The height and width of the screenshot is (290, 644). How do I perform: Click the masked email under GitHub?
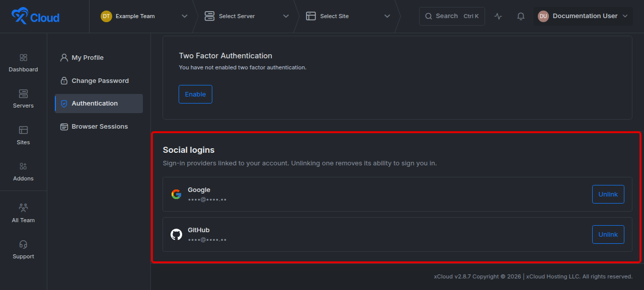tap(207, 240)
